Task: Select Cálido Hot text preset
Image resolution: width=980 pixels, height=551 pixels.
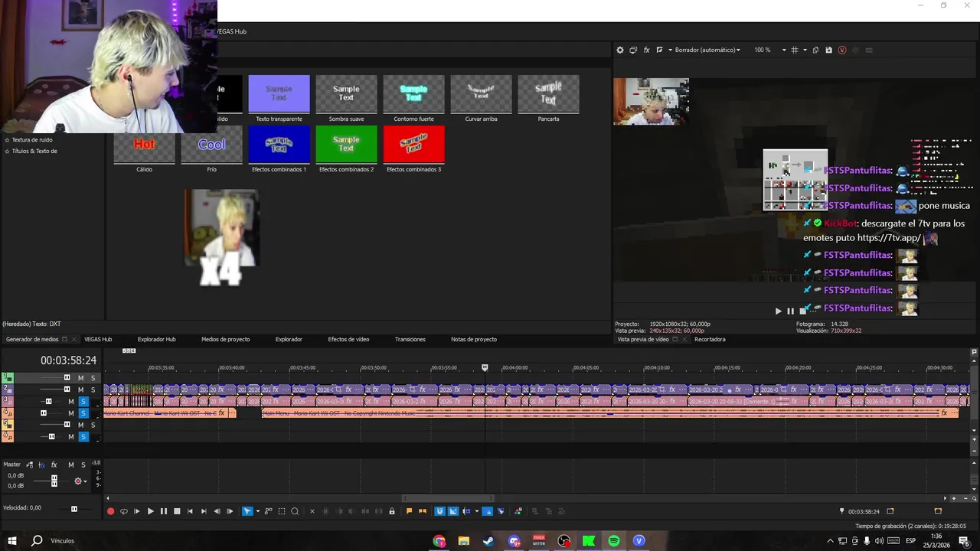Action: tap(144, 145)
